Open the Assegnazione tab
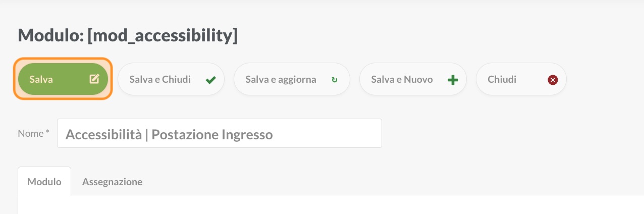Image resolution: width=644 pixels, height=214 pixels. coord(112,182)
